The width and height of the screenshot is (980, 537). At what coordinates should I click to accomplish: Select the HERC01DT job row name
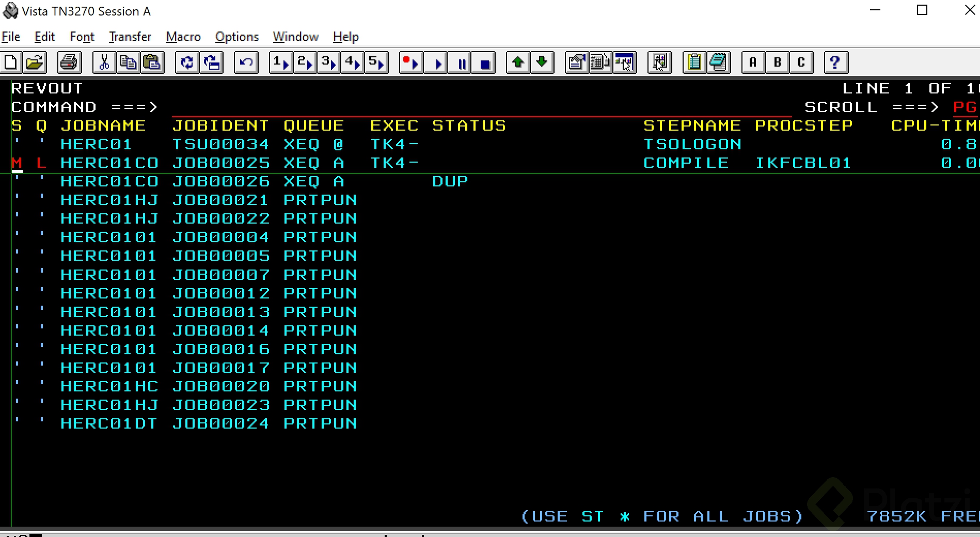[109, 424]
